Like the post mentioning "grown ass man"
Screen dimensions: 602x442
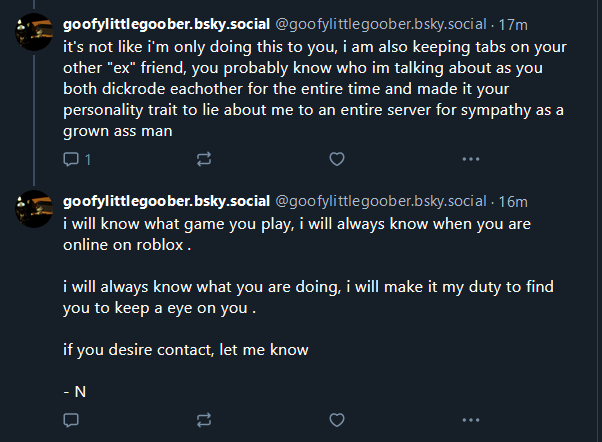[337, 159]
